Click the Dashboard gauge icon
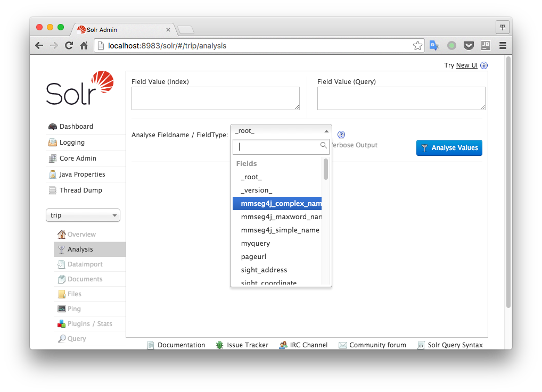 click(x=52, y=127)
